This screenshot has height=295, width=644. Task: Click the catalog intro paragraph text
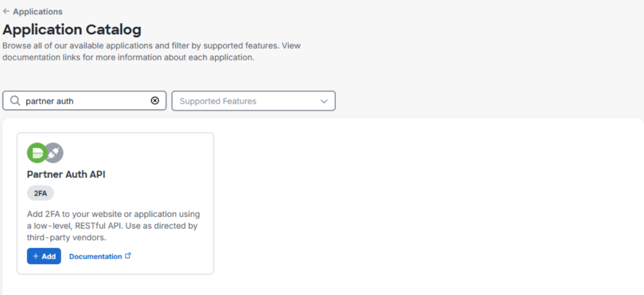(151, 51)
